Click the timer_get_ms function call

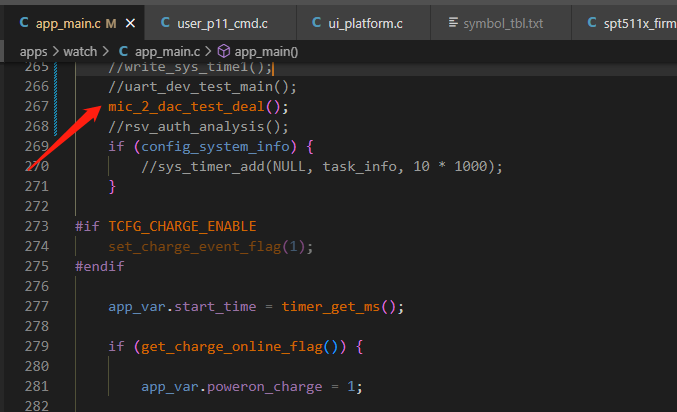coord(331,307)
